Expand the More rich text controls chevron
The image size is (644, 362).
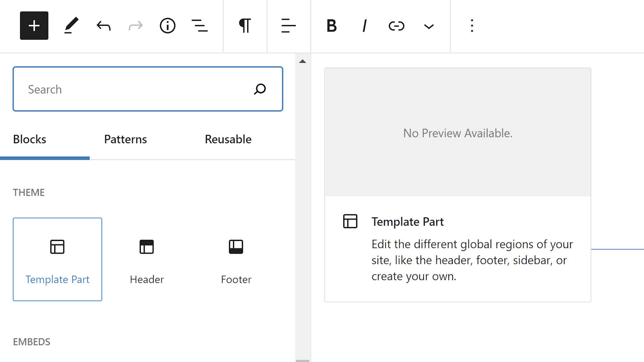click(429, 26)
